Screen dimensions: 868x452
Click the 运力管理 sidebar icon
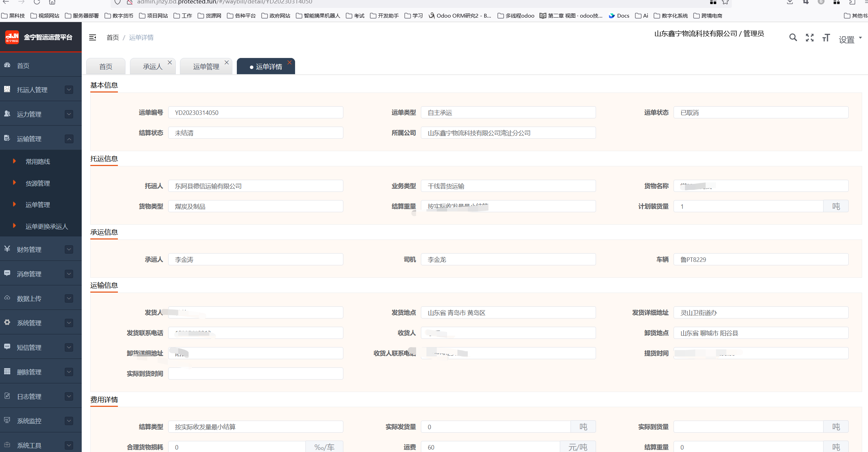tap(7, 114)
